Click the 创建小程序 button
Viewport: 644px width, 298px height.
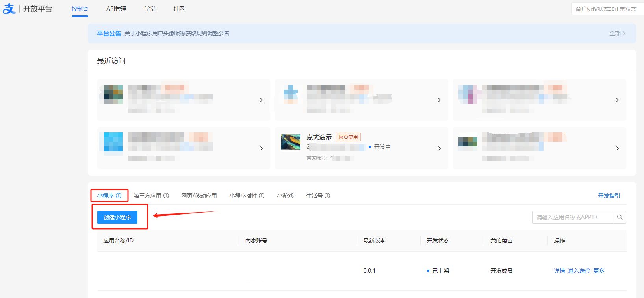coord(117,217)
